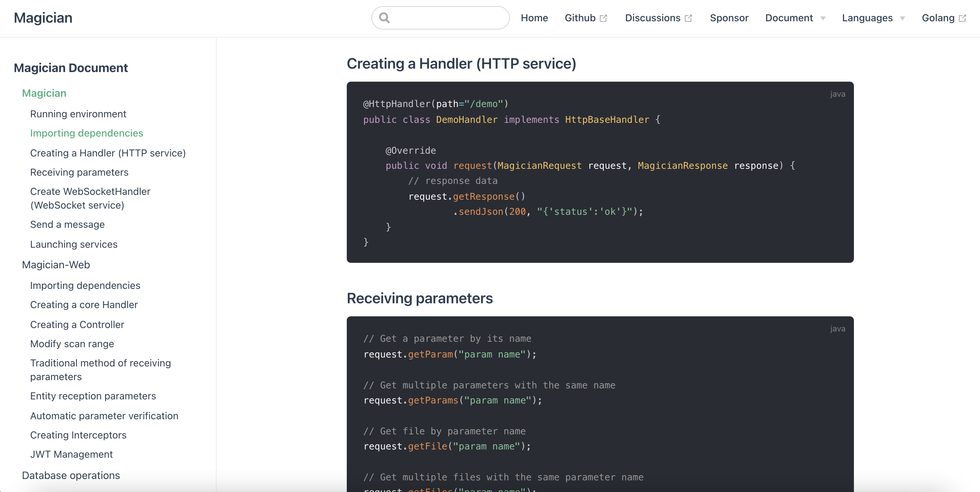The image size is (980, 492).
Task: Focus the search input field
Action: click(x=449, y=18)
